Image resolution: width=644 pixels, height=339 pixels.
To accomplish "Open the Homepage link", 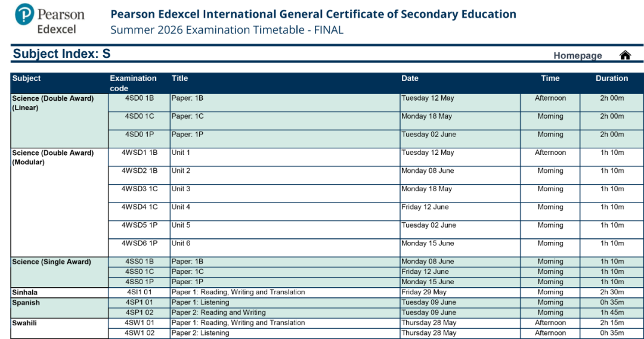I will coord(577,55).
